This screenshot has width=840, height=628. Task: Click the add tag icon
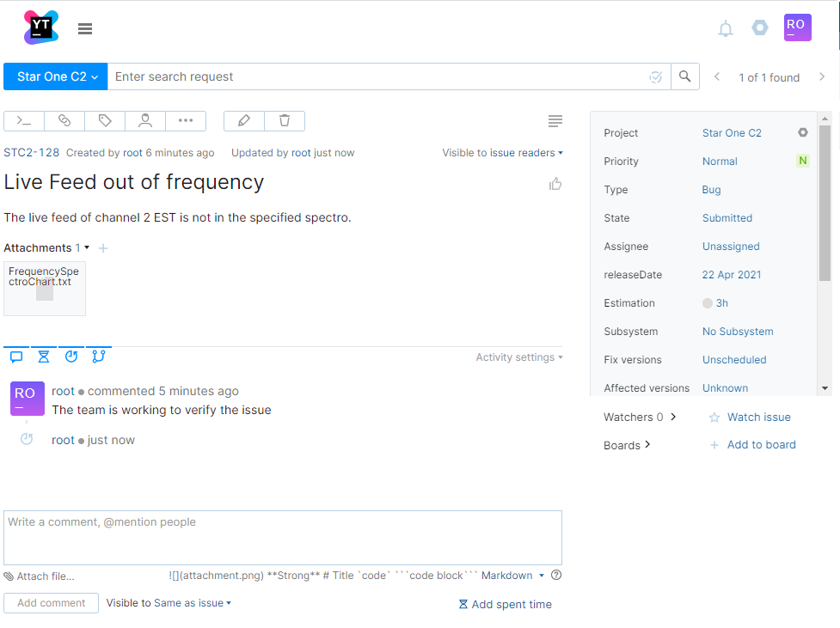[105, 121]
